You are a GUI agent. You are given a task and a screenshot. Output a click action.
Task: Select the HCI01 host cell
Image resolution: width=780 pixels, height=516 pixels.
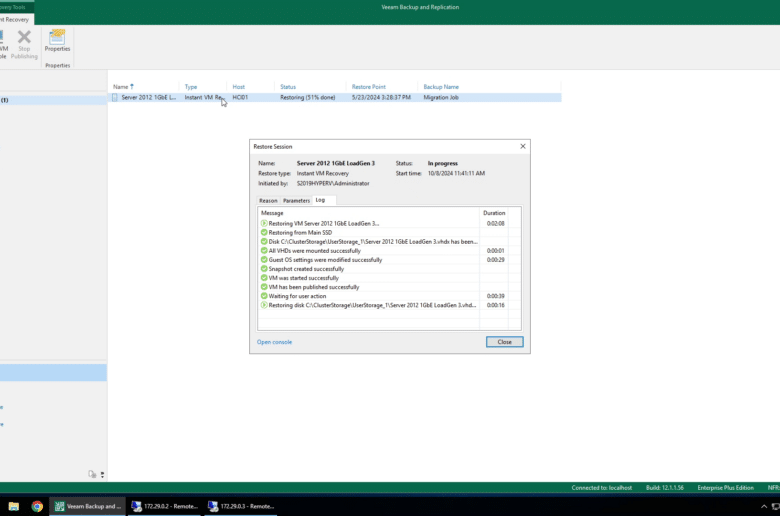240,98
